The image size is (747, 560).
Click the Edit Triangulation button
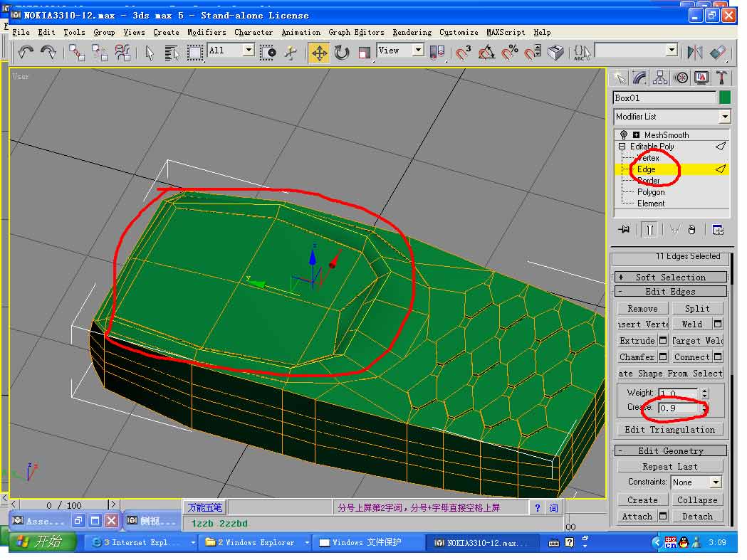click(669, 430)
